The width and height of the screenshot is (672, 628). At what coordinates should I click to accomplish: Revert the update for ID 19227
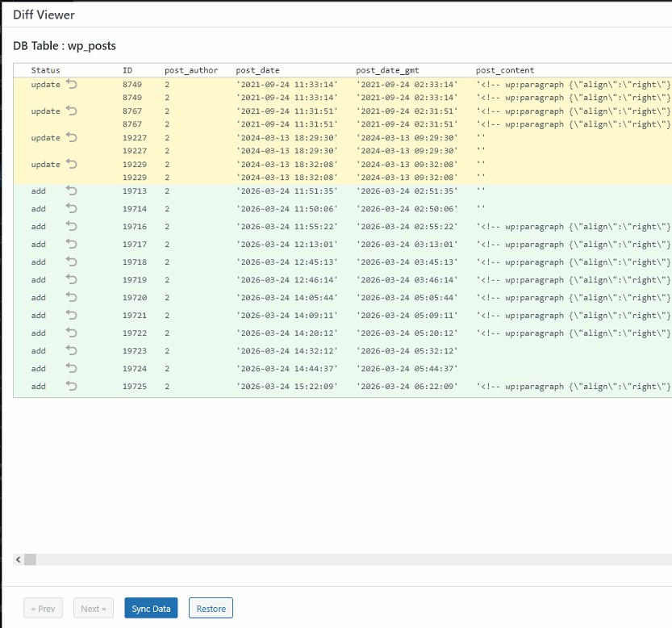coord(71,137)
